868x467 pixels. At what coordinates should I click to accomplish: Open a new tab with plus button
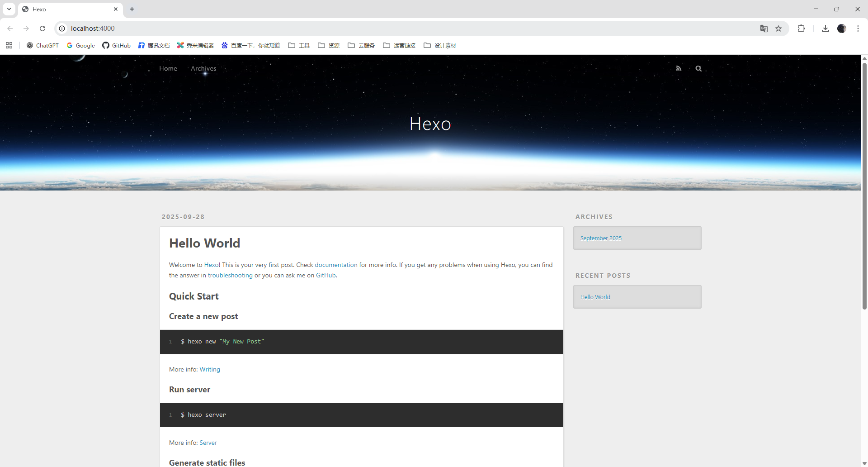(132, 9)
